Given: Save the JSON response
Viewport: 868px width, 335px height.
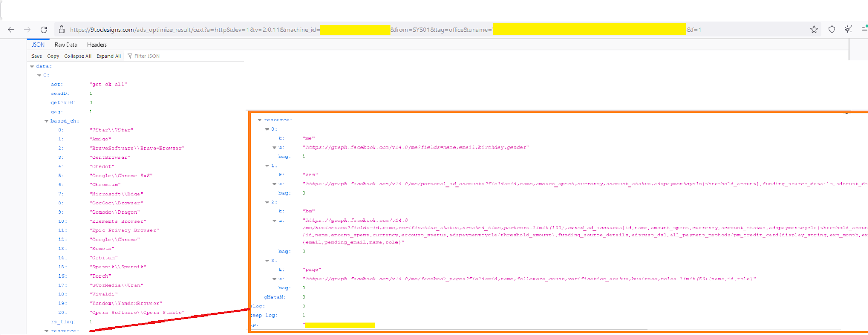Looking at the screenshot, I should 36,56.
